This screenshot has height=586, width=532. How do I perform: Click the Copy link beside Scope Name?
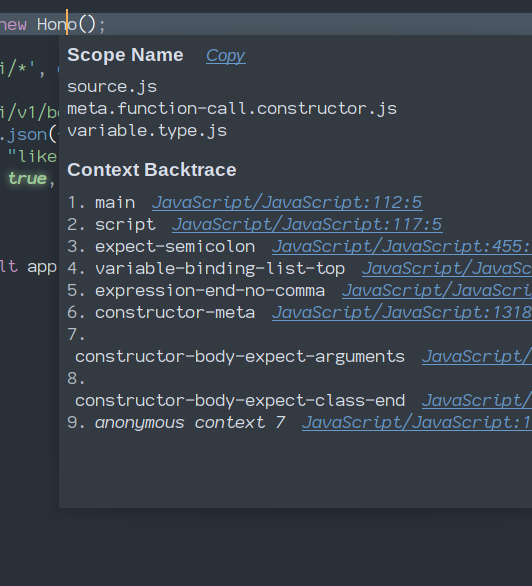click(x=226, y=56)
